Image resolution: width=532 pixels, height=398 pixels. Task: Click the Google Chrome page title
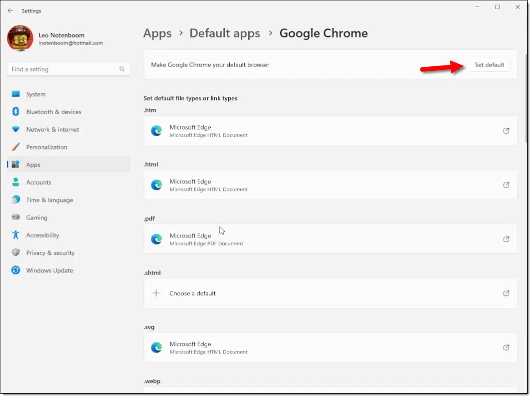(x=324, y=33)
